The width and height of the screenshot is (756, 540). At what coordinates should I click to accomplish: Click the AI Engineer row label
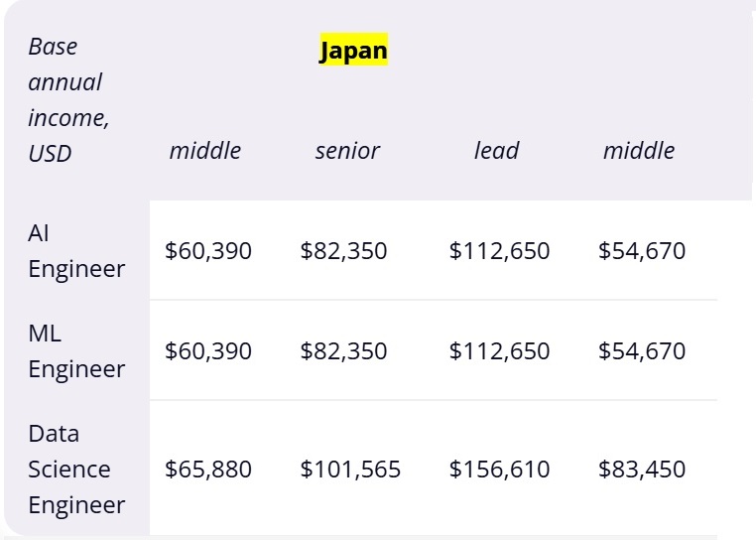pyautogui.click(x=76, y=250)
